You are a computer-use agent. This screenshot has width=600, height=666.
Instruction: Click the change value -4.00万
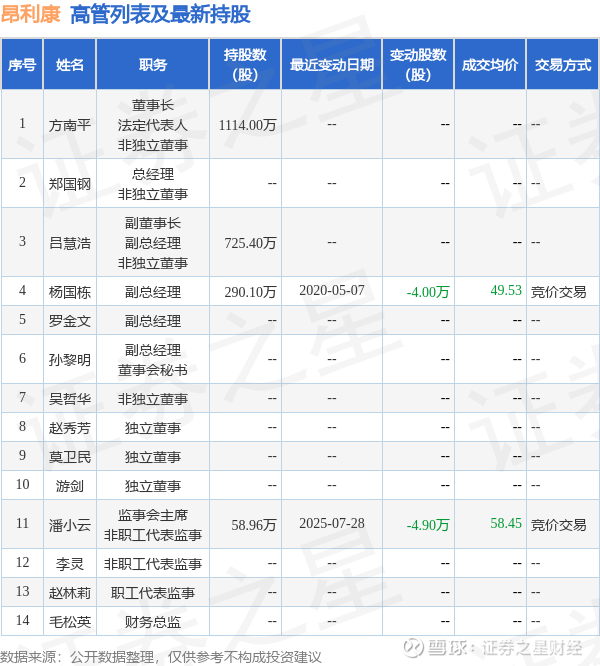pyautogui.click(x=428, y=292)
